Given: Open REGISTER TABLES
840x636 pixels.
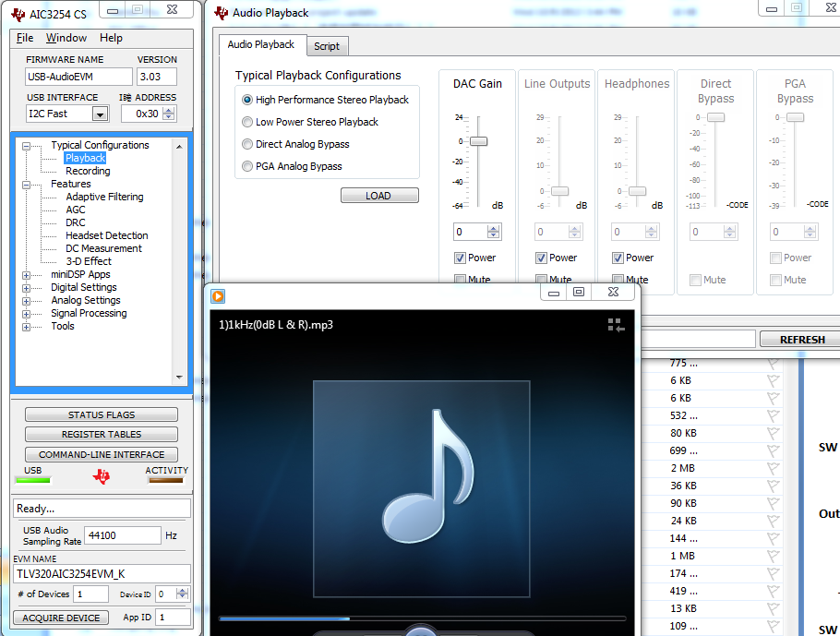Looking at the screenshot, I should pyautogui.click(x=102, y=434).
